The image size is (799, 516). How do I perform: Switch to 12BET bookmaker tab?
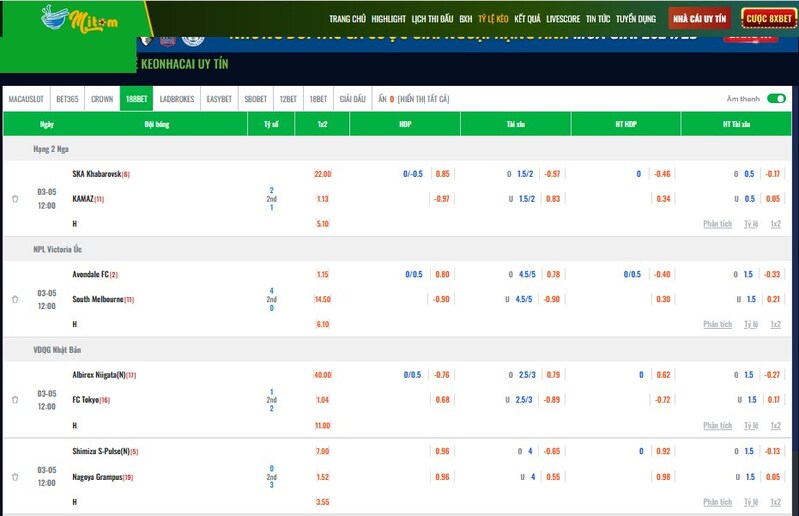(288, 99)
